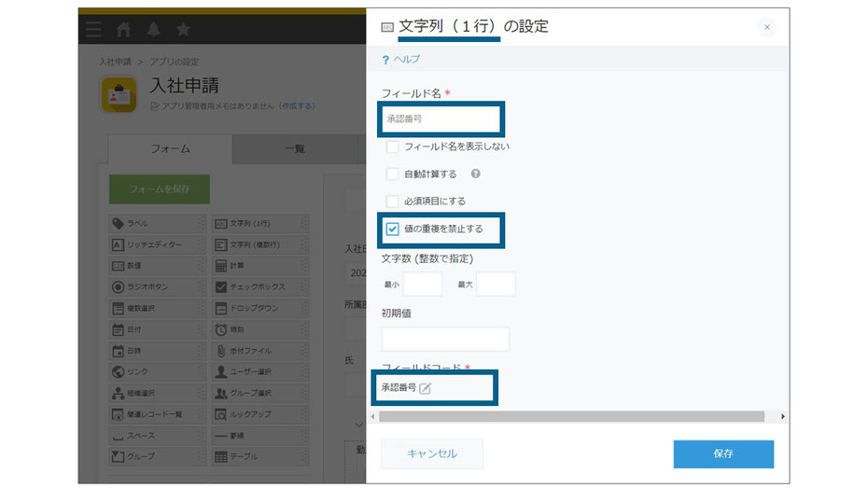Viewport: 868px width, 488px height.
Task: Close the settings dialog with the X
Action: tap(767, 27)
